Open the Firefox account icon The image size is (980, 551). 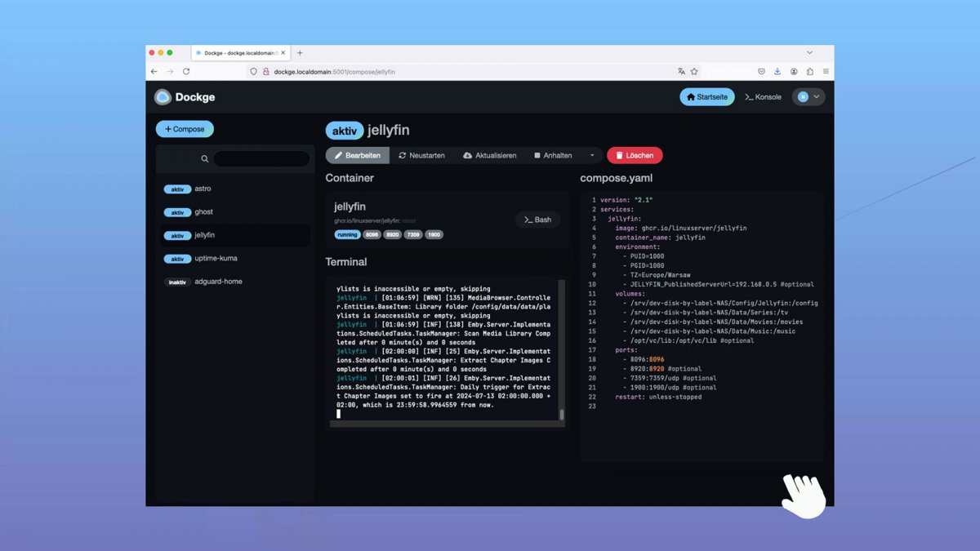point(794,72)
